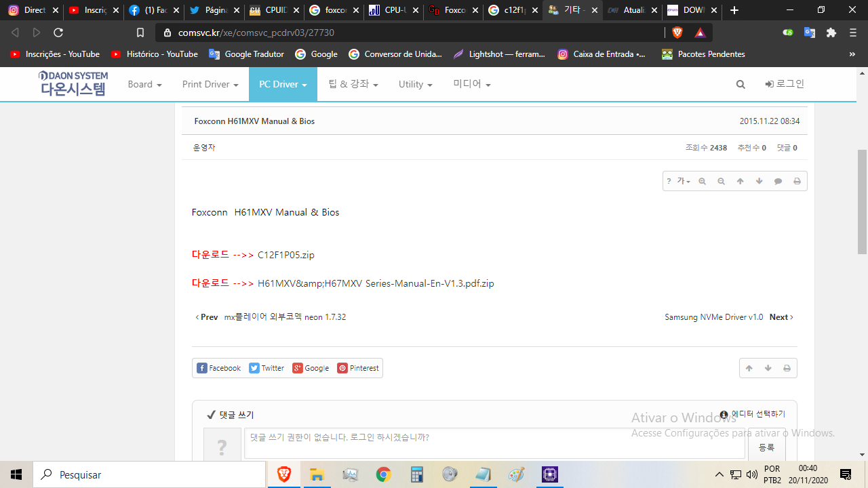Click the print icon beside the share buttons
This screenshot has width=868, height=488.
(x=787, y=368)
